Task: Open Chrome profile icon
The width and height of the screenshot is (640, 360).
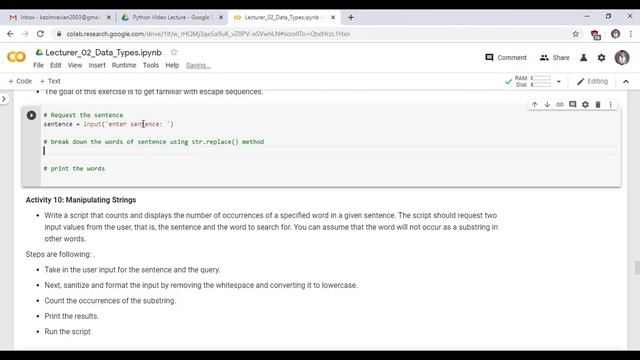Action: point(616,34)
